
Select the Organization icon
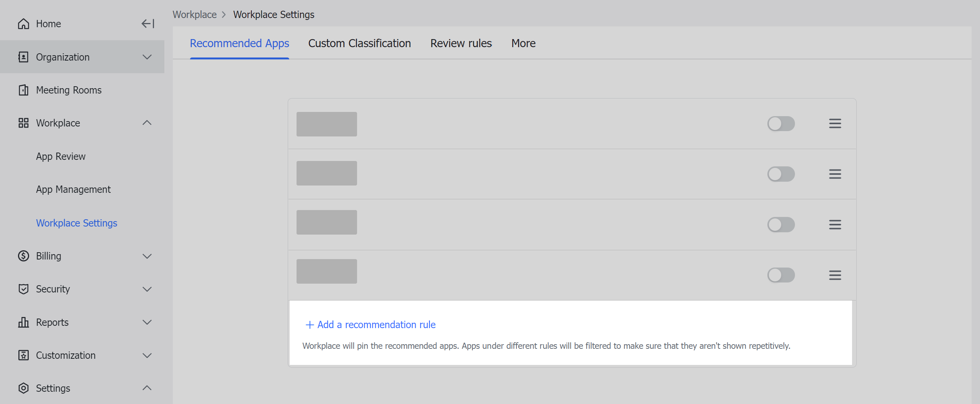click(x=23, y=57)
